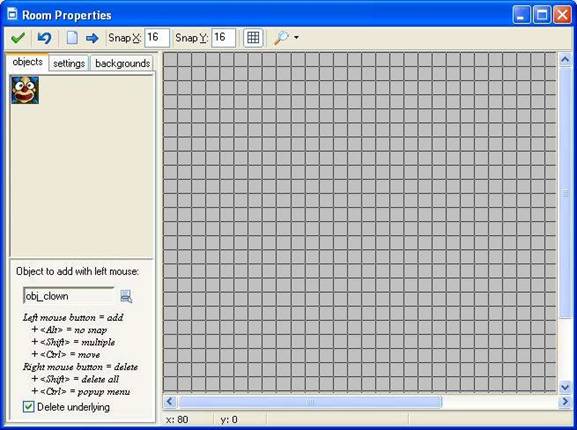
Task: Click the Snap X input field
Action: pos(157,38)
